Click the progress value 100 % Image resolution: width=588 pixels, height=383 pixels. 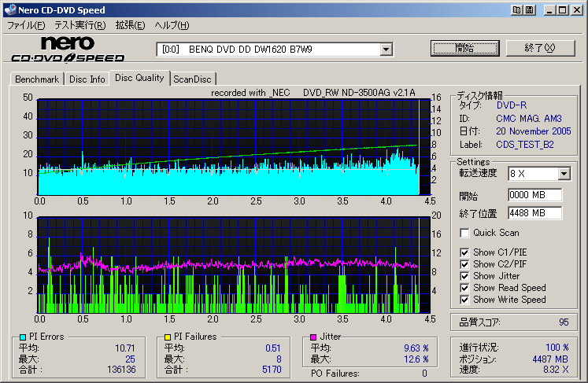(557, 348)
